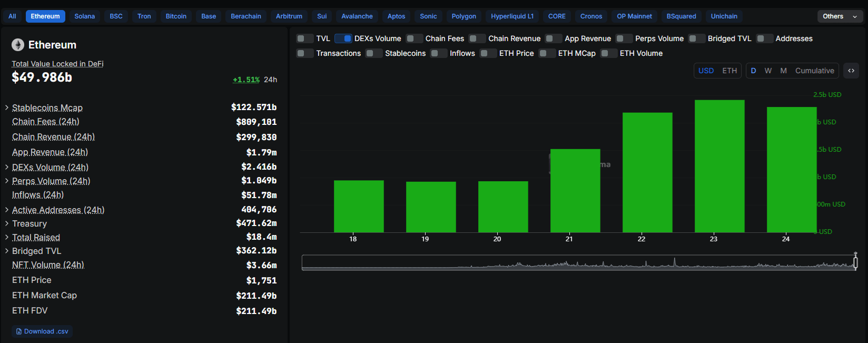Viewport: 868px width, 343px height.
Task: Click the bar for day 18
Action: click(359, 207)
